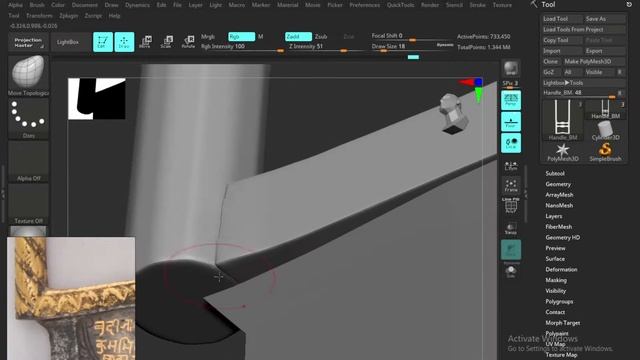Select the SimpleBrush tool icon

pos(605,152)
